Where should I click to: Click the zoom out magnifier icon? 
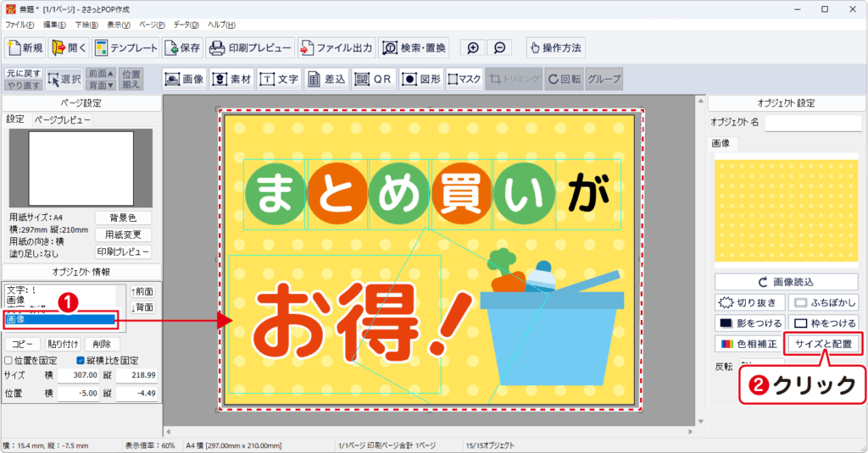click(500, 47)
